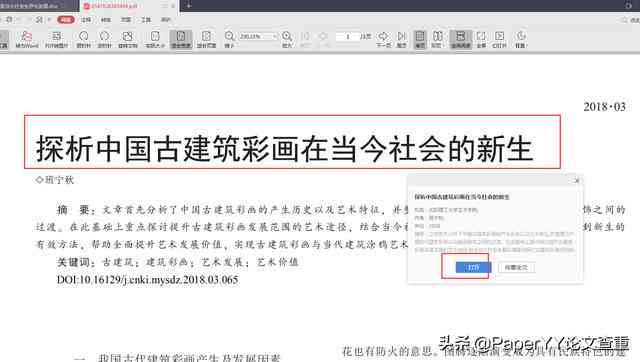Open the background color options
640x362 pixels.
point(521,40)
